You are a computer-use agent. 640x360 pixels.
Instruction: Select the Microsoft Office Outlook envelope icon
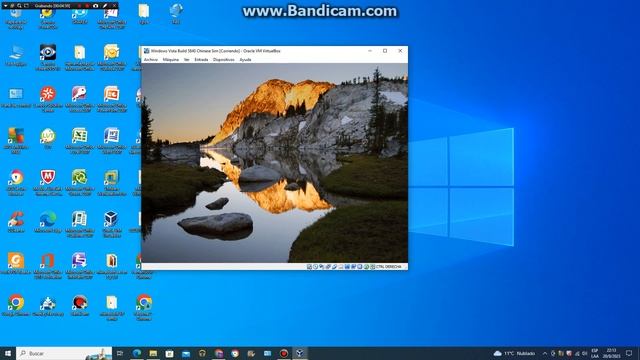(111, 52)
